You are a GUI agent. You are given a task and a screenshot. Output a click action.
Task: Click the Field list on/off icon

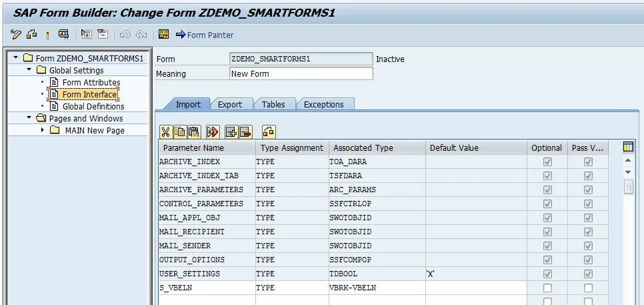[163, 35]
